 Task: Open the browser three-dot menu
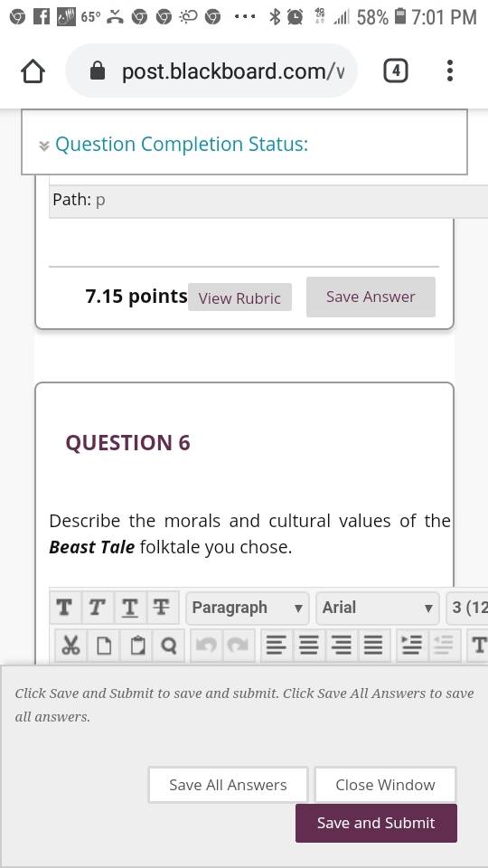[x=450, y=71]
